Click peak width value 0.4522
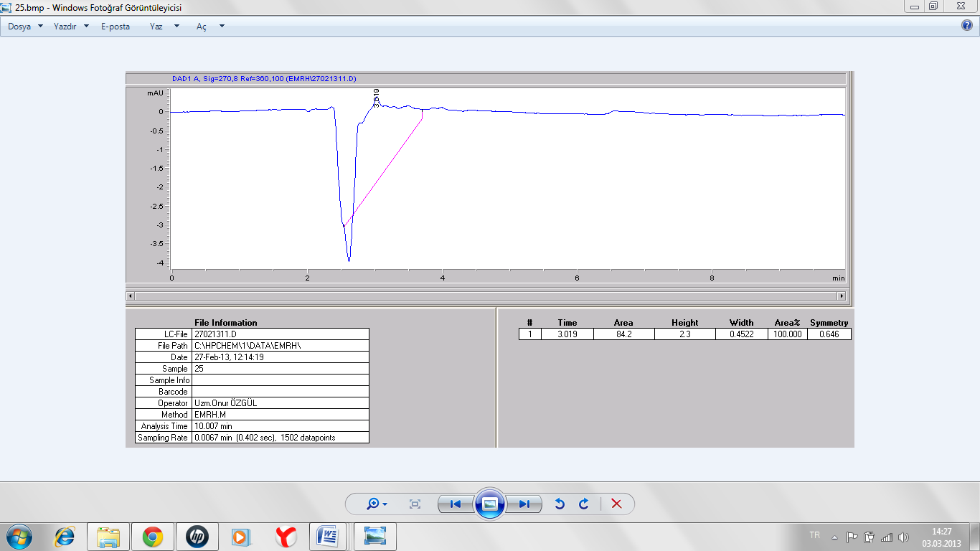This screenshot has width=980, height=551. (742, 334)
